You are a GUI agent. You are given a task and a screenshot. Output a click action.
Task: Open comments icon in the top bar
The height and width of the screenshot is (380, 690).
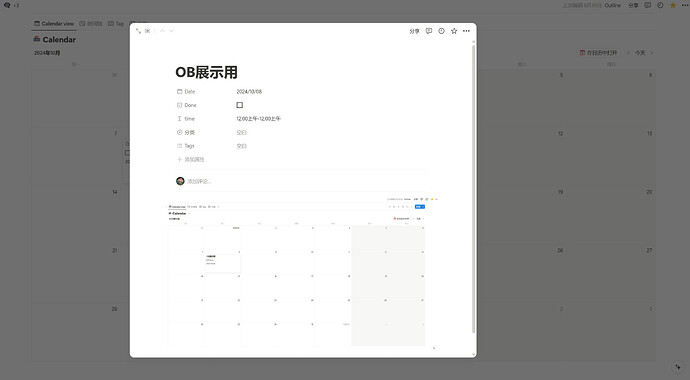(648, 5)
